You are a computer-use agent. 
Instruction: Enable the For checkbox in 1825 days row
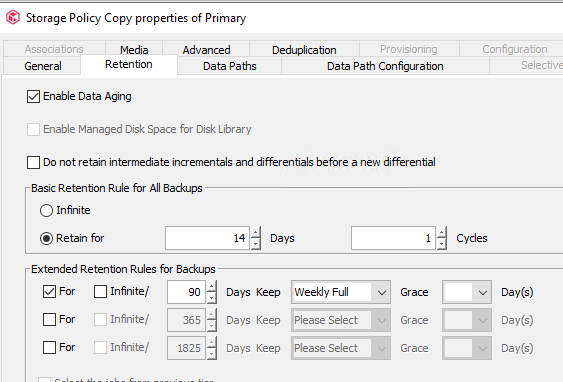point(50,348)
